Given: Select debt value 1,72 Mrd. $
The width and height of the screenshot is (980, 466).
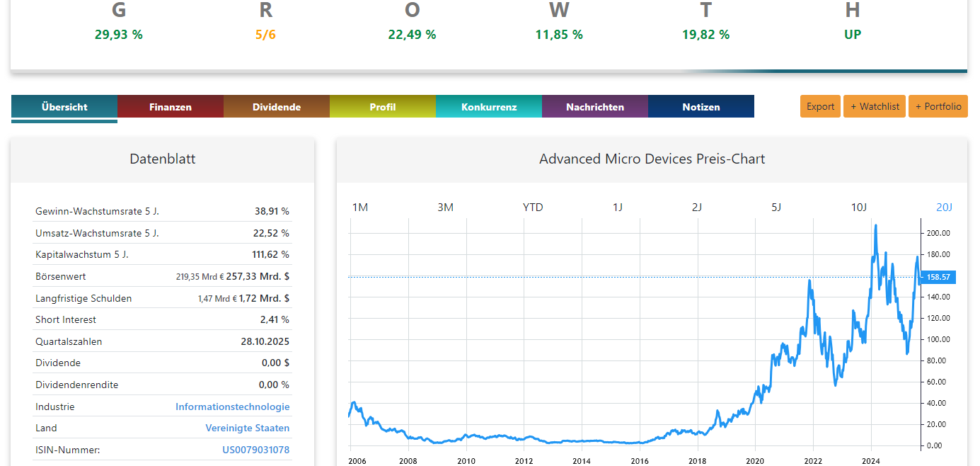Looking at the screenshot, I should click(264, 298).
